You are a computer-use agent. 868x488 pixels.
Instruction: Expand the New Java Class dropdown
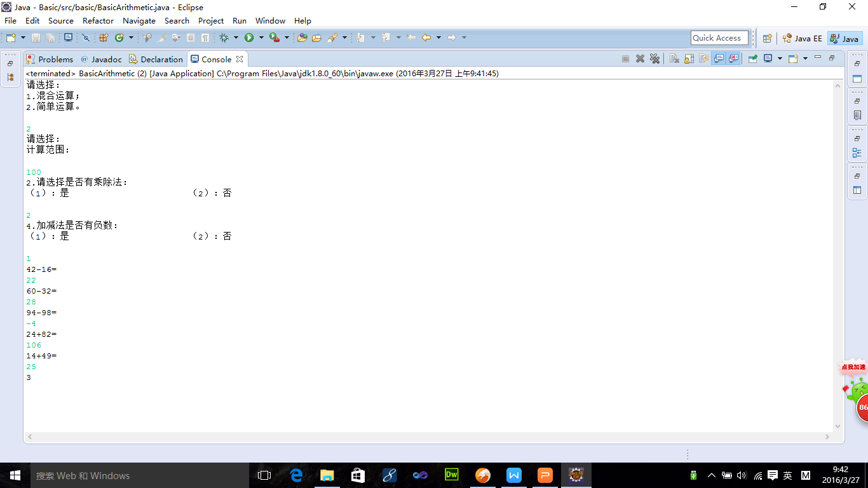point(131,37)
